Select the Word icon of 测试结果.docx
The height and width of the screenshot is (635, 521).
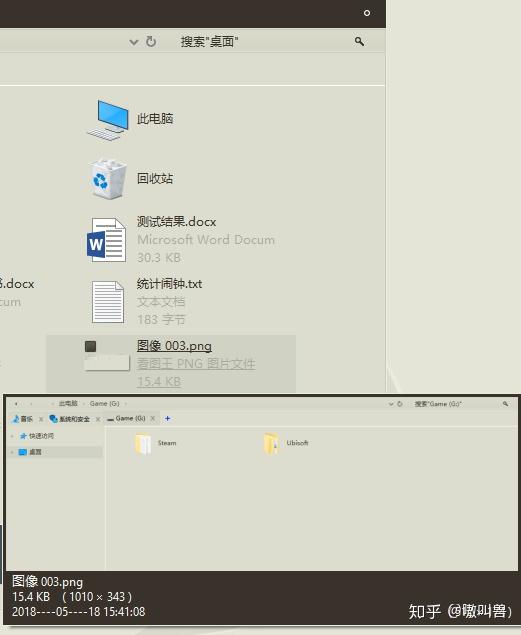click(x=106, y=240)
